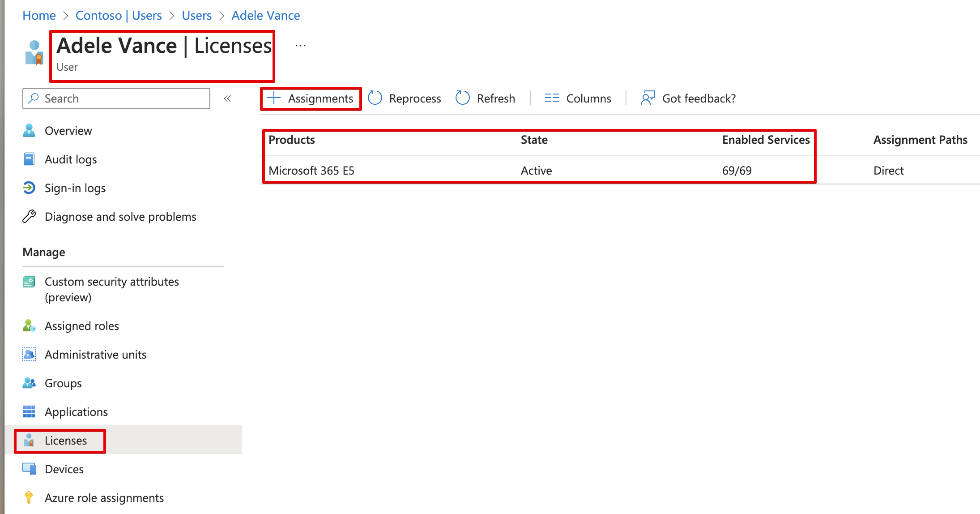This screenshot has height=514, width=980.
Task: Click Got feedback? in the toolbar
Action: [688, 99]
